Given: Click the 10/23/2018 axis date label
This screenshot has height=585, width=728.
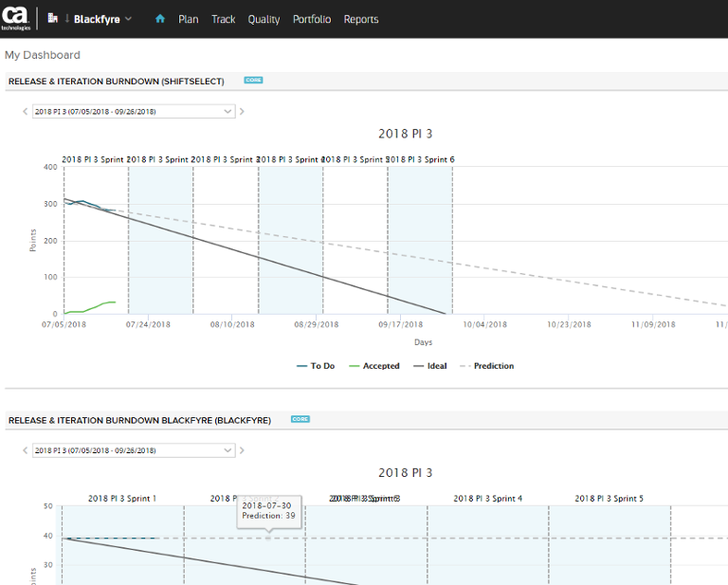Looking at the screenshot, I should (x=569, y=324).
